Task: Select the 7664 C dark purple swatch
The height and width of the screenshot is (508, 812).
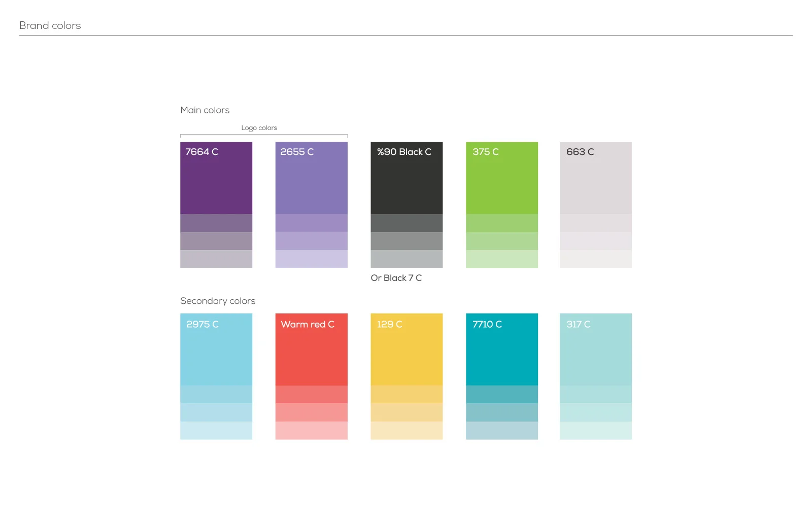Action: [216, 178]
